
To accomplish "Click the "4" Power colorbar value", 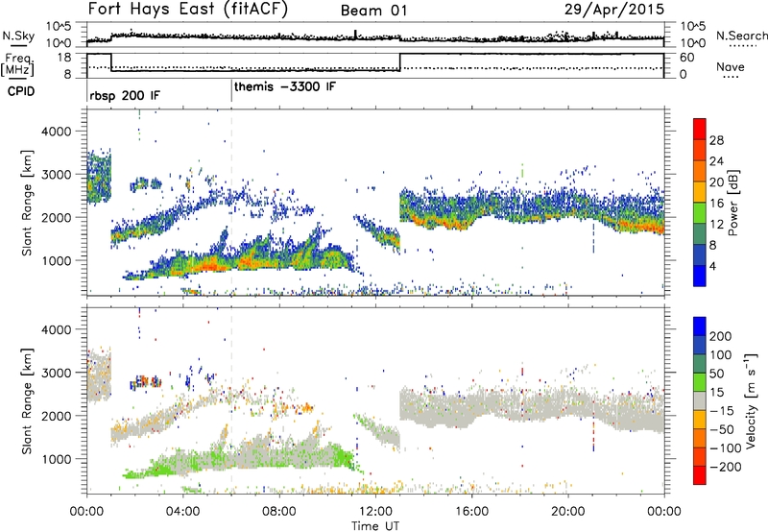I will (x=712, y=266).
